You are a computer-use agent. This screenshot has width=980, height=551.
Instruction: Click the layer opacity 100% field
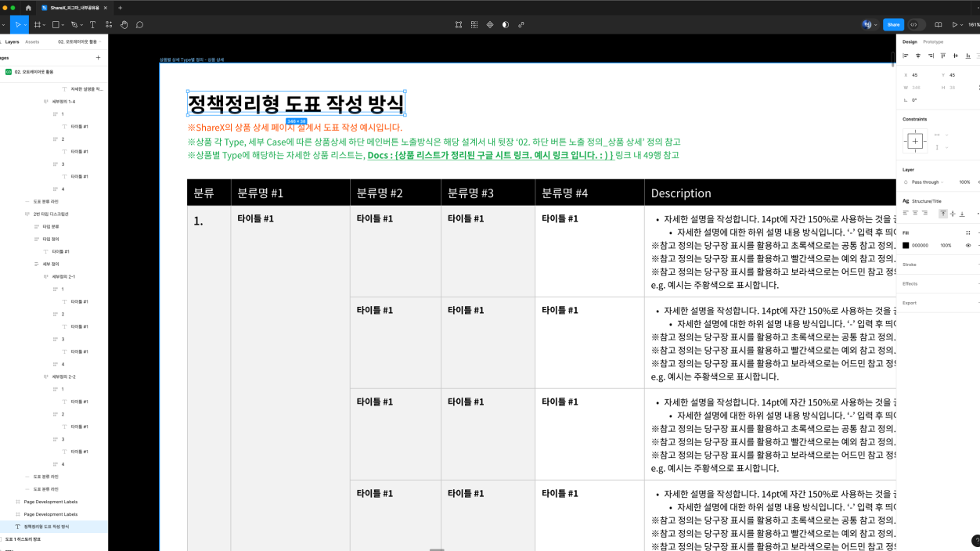tap(964, 182)
